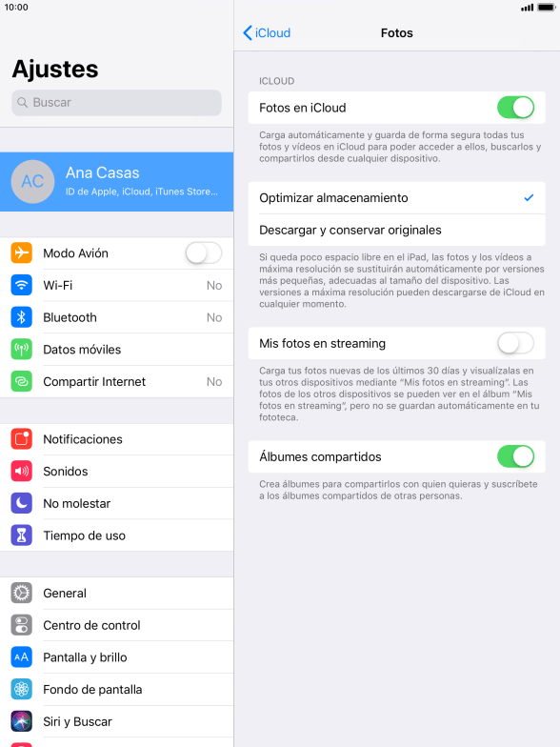Image resolution: width=560 pixels, height=747 pixels.
Task: Open Siri y Buscar settings
Action: pyautogui.click(x=116, y=721)
